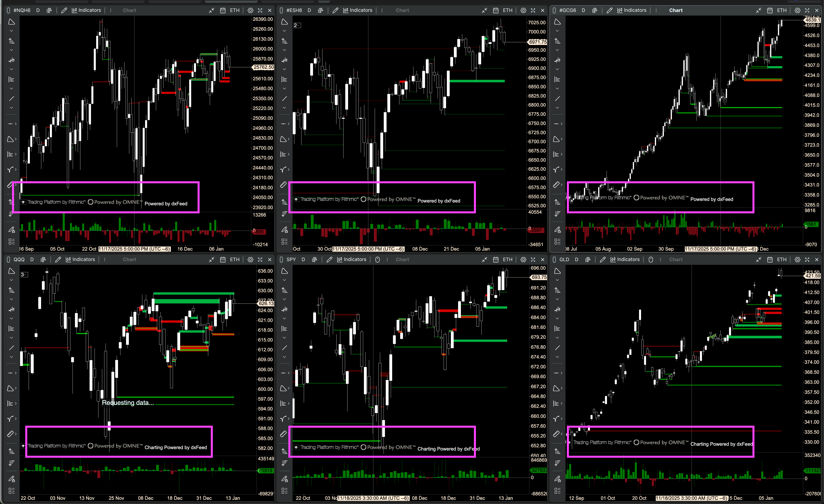Image resolution: width=824 pixels, height=504 pixels.
Task: Open chart settings gear in NQH6 panel
Action: click(250, 10)
